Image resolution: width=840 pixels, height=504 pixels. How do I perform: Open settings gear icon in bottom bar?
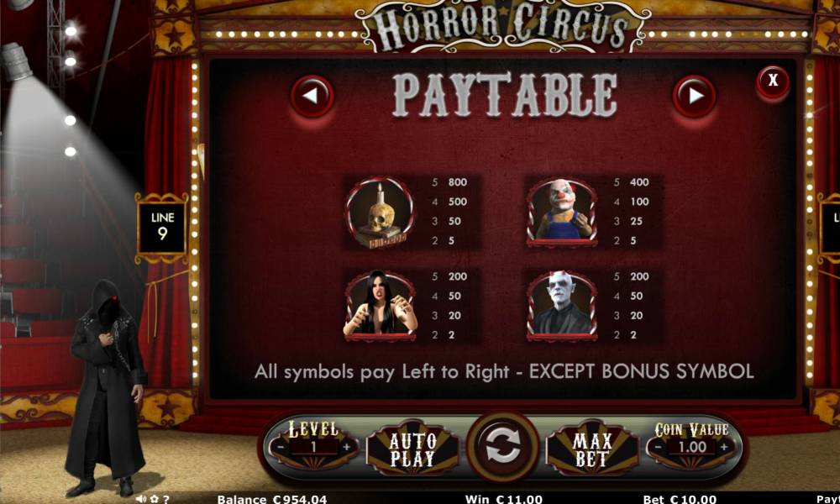pyautogui.click(x=155, y=499)
